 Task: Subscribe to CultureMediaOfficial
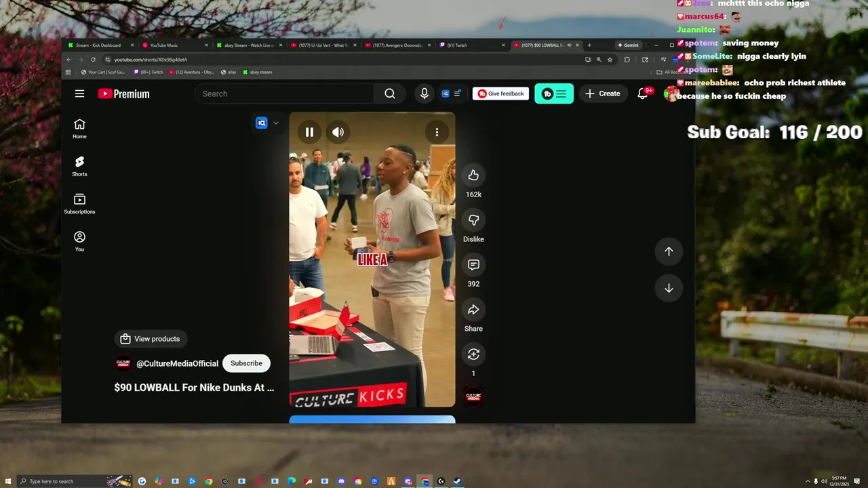click(x=246, y=363)
